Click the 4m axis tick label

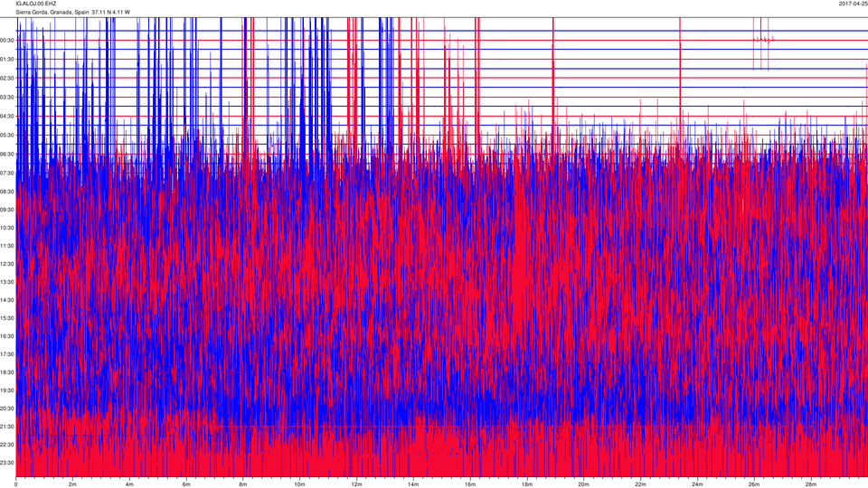pos(129,484)
